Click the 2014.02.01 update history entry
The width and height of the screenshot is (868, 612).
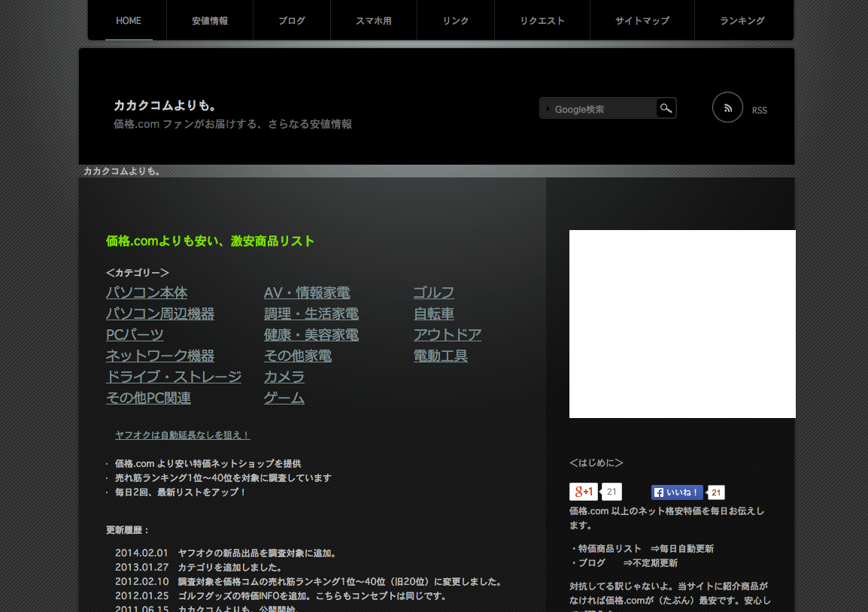[x=226, y=553]
